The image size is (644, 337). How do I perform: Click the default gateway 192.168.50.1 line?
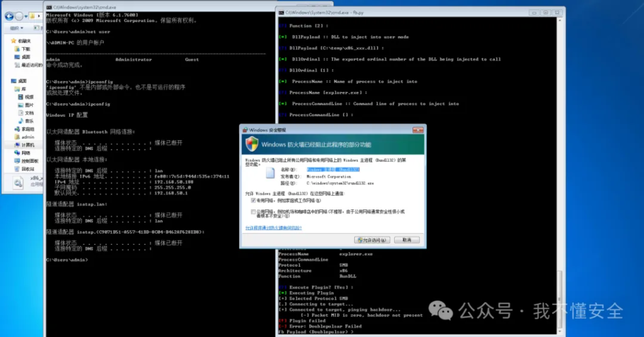[x=121, y=193]
